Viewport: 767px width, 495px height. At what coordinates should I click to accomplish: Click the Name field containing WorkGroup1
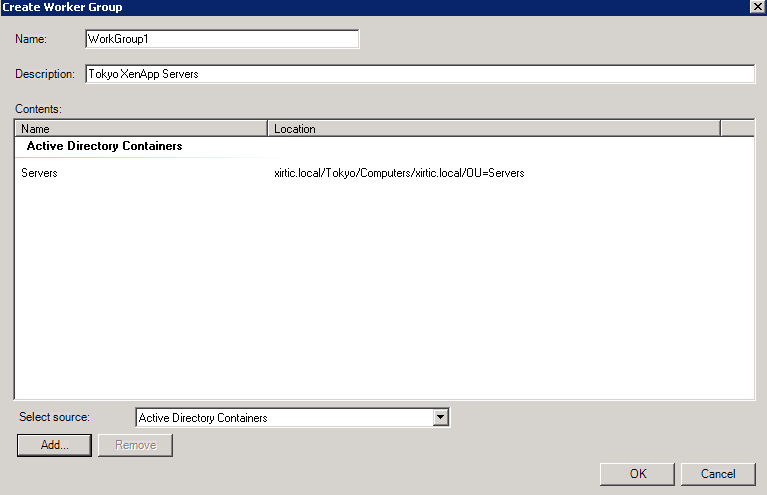(x=222, y=39)
